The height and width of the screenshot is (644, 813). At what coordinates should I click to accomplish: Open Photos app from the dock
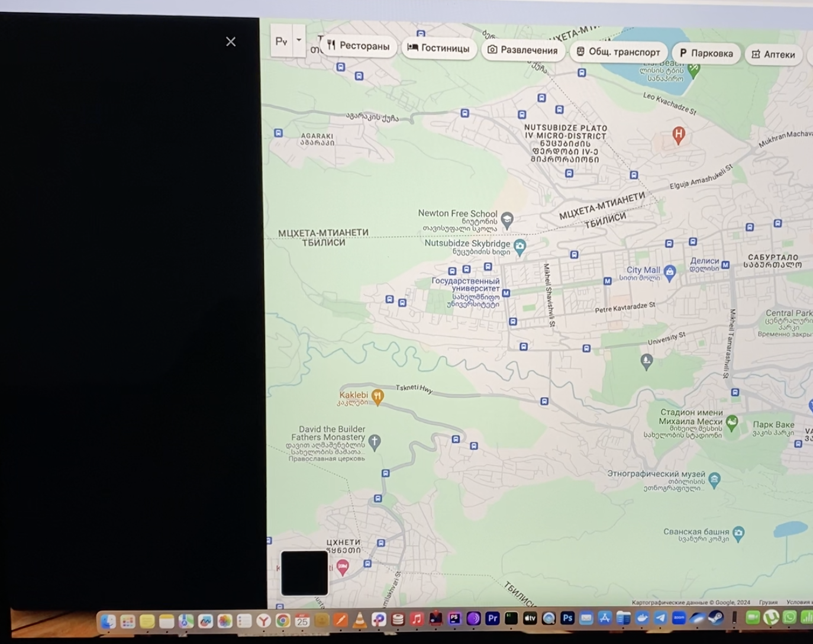[225, 621]
